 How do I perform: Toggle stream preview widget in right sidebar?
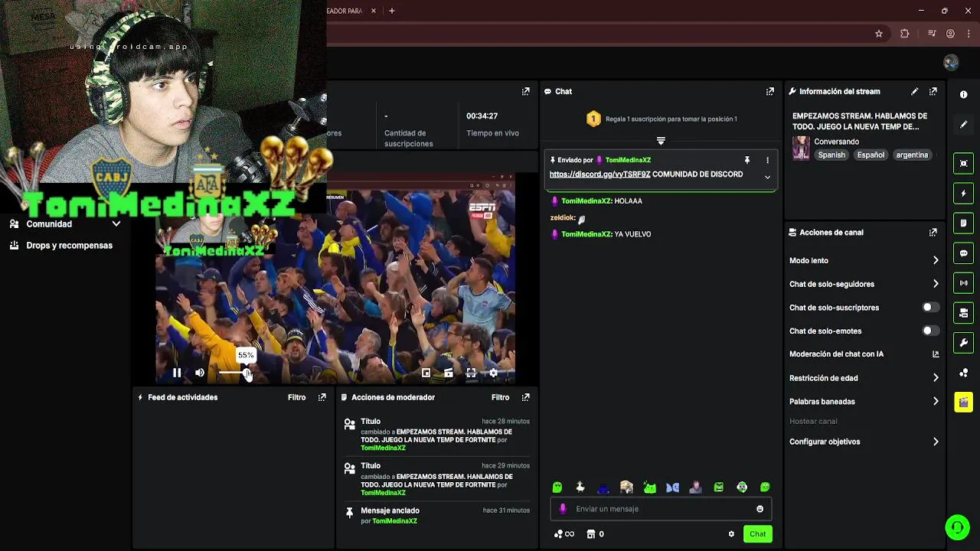coord(963,163)
